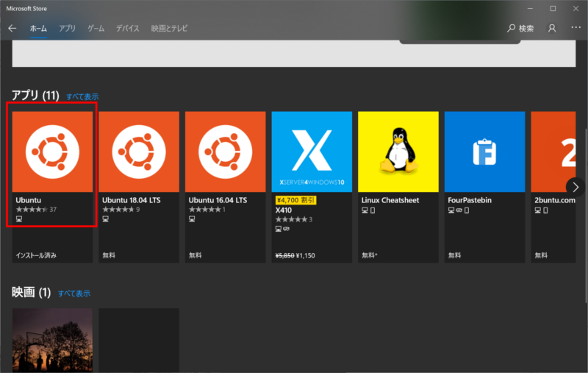588x373 pixels.
Task: Open the X410 X server app icon
Action: (312, 152)
